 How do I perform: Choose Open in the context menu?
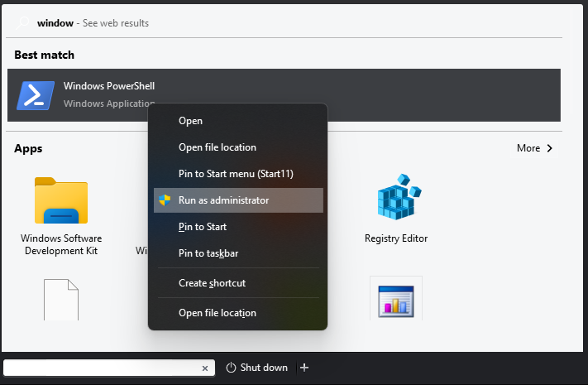pyautogui.click(x=237, y=121)
